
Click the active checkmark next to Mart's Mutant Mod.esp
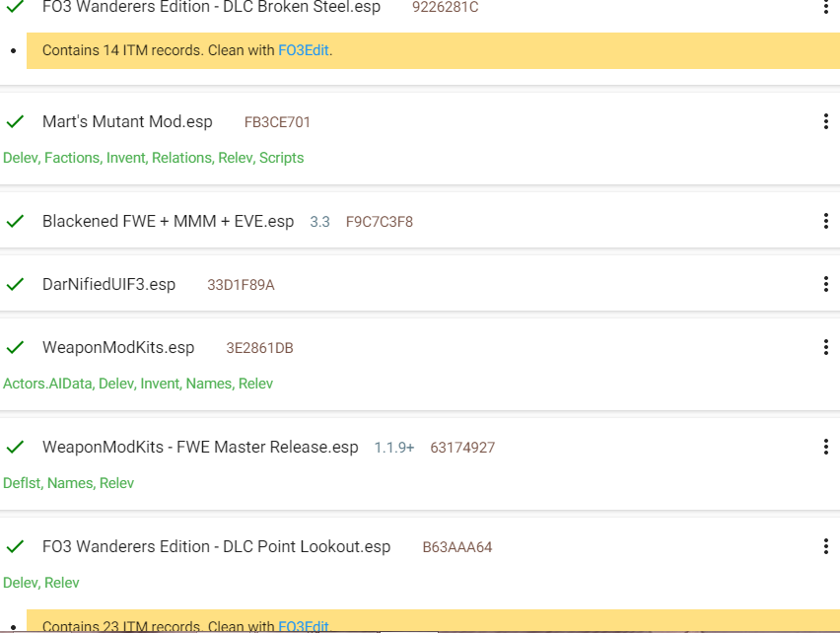point(15,121)
